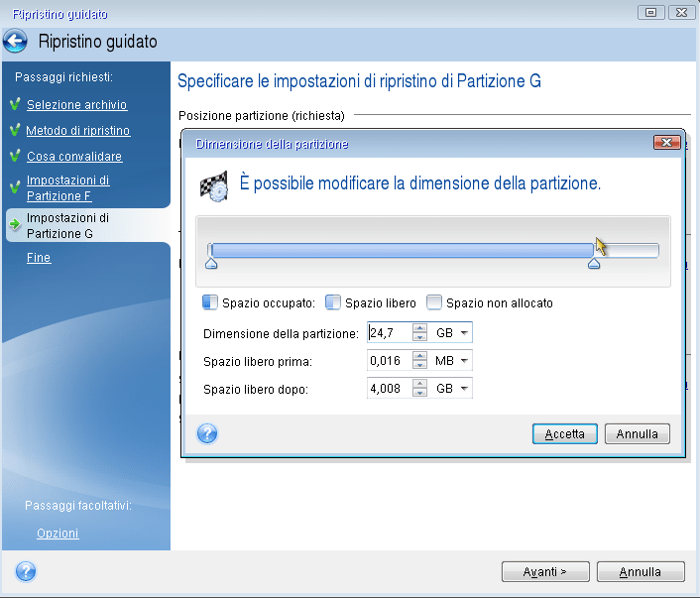Viewport: 700px width, 598px height.
Task: Open the Selezione archivio step
Action: point(76,105)
